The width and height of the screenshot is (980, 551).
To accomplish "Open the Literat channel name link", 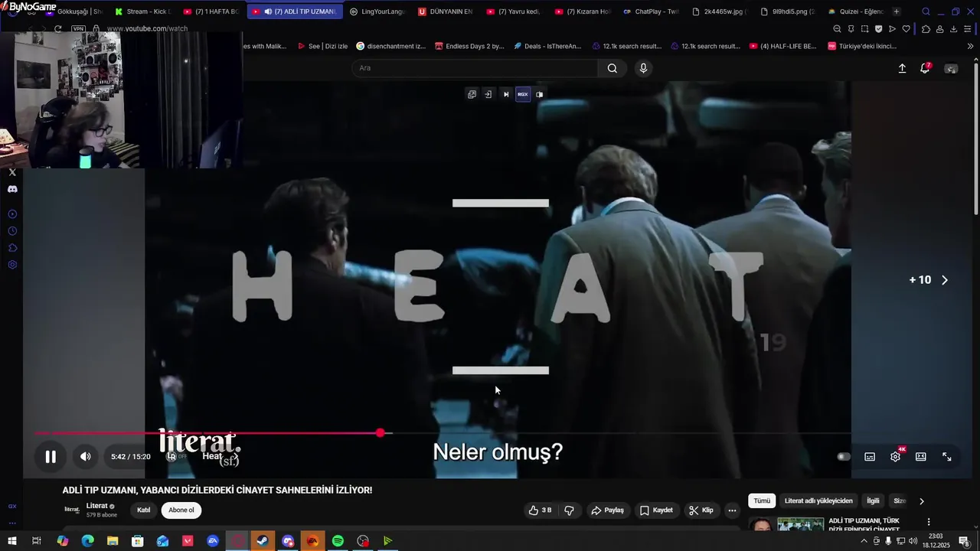I will point(96,506).
